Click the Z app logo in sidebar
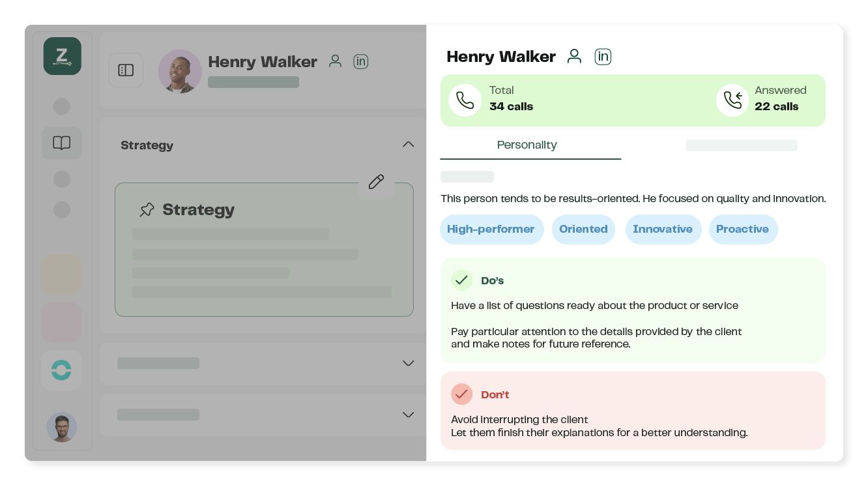Viewport: 868px width, 487px height. 62,56
